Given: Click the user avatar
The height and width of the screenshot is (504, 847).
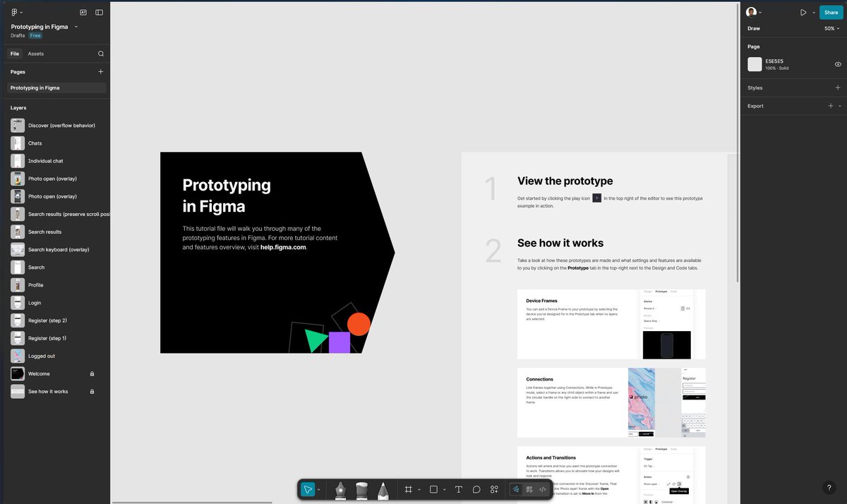Looking at the screenshot, I should 751,12.
